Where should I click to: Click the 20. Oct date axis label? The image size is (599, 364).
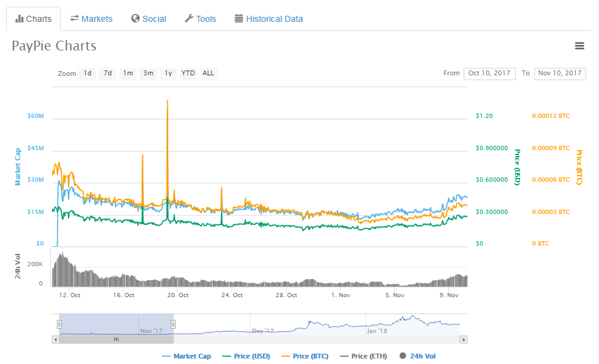click(178, 295)
